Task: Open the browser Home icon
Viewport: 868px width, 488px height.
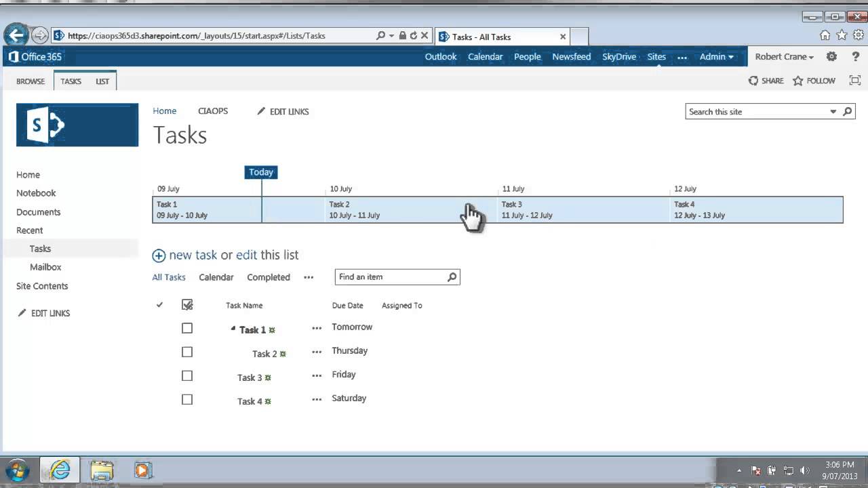Action: pos(825,35)
